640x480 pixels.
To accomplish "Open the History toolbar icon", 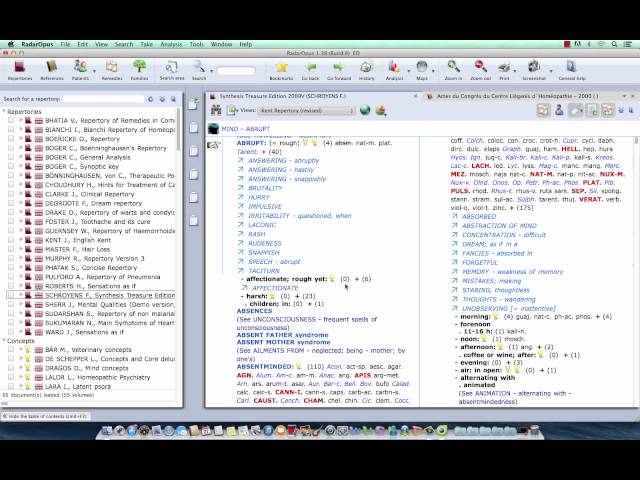I will pyautogui.click(x=366, y=67).
